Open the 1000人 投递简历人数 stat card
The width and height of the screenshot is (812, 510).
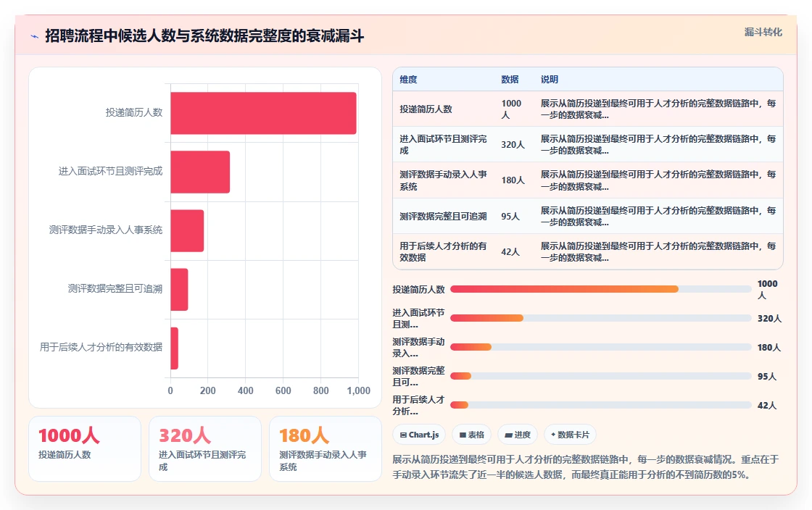click(85, 448)
